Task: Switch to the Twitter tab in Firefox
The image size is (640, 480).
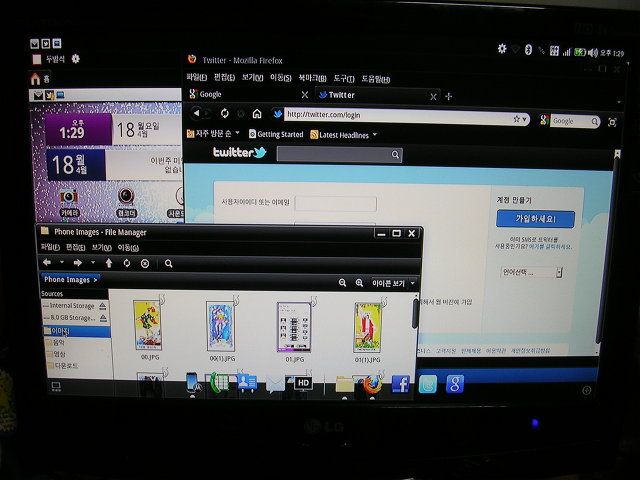Action: [376, 96]
